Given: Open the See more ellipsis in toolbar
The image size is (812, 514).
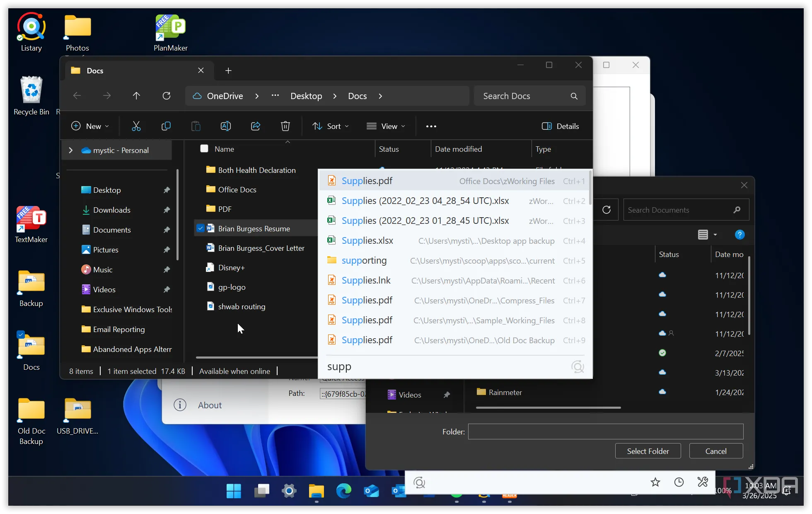Looking at the screenshot, I should point(431,126).
